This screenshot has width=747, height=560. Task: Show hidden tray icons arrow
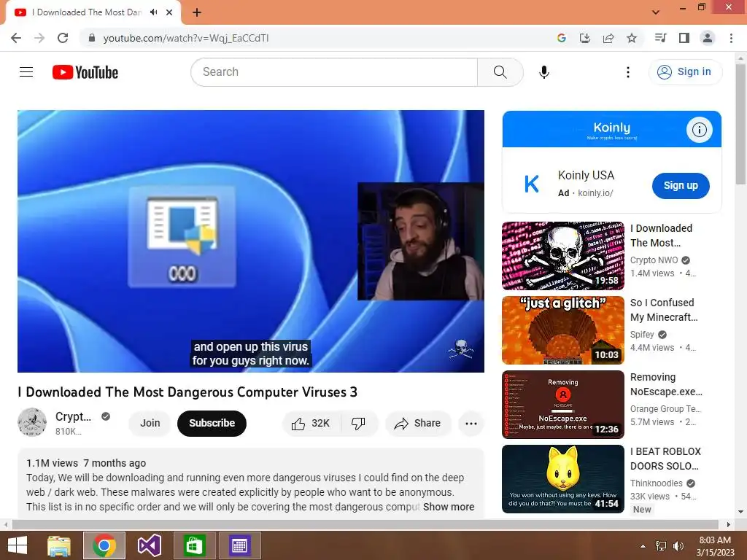click(x=643, y=546)
